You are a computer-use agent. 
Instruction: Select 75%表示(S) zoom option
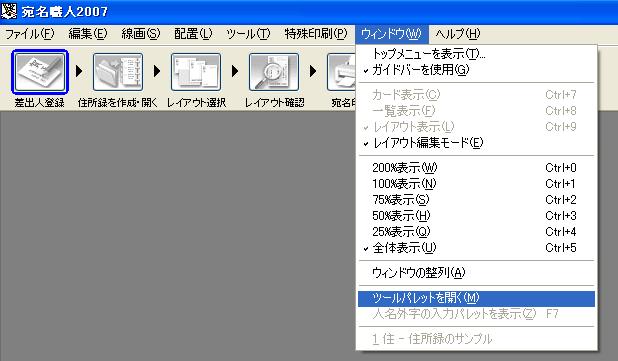point(476,200)
